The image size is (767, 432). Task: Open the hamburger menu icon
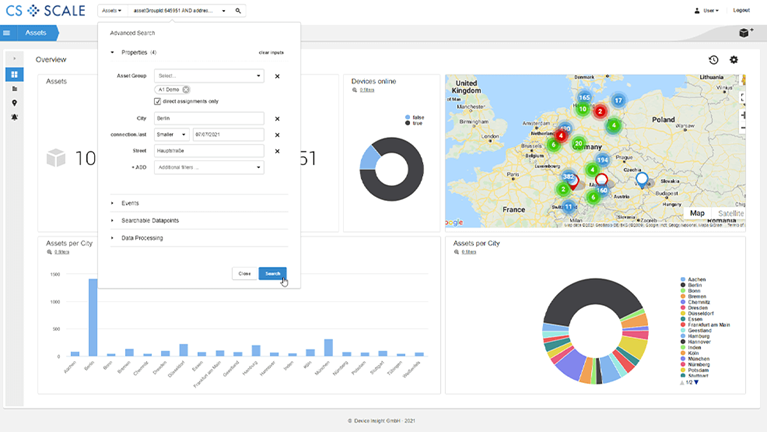(8, 33)
